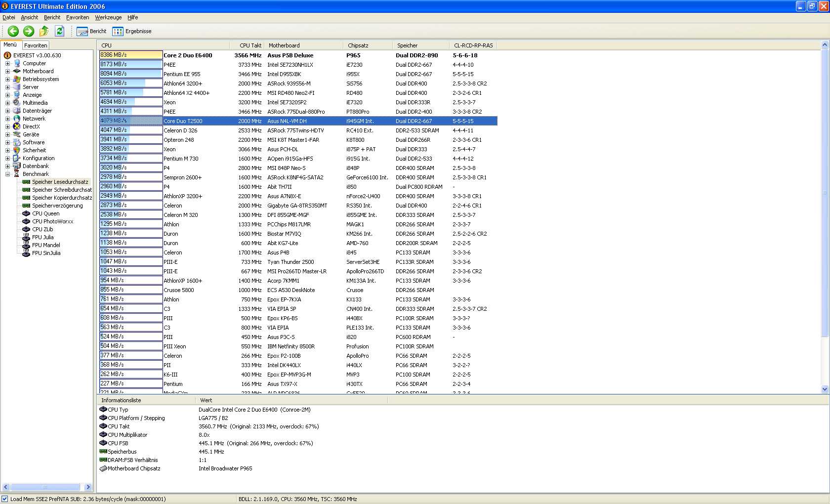Collapse the Benchmark tree node
Screen dimensions: 830x504
pos(7,174)
